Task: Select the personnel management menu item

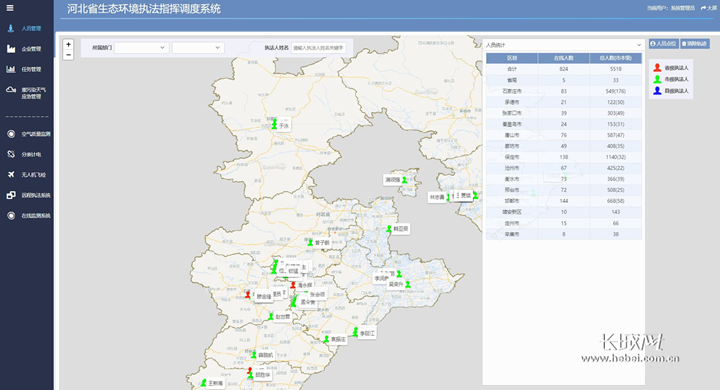Action: (x=27, y=28)
